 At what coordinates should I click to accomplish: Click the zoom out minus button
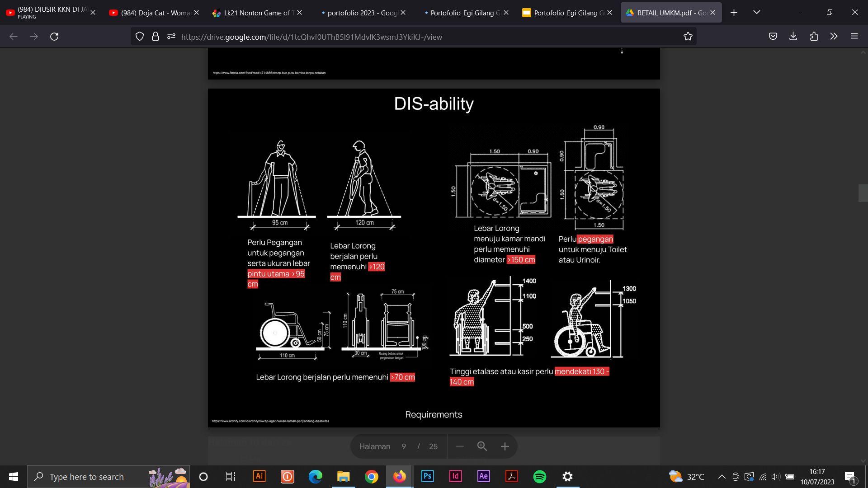(x=459, y=446)
